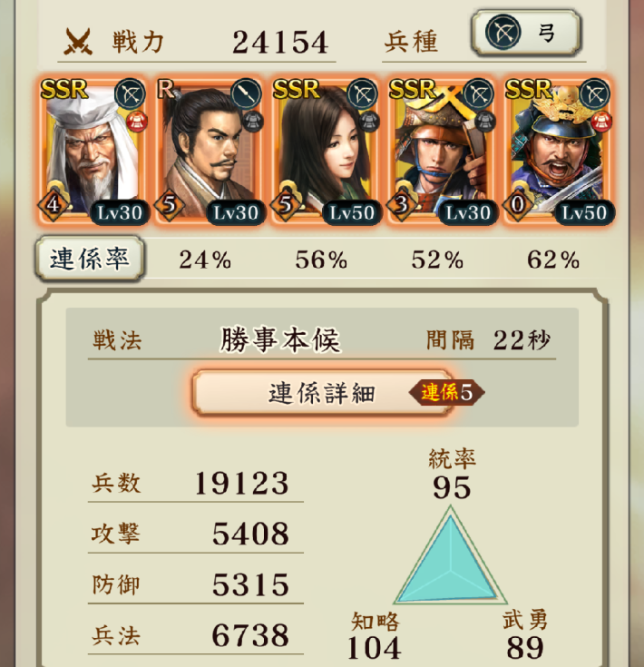Click diamond rank 0 badge on last card
The height and width of the screenshot is (667, 644).
point(517,205)
